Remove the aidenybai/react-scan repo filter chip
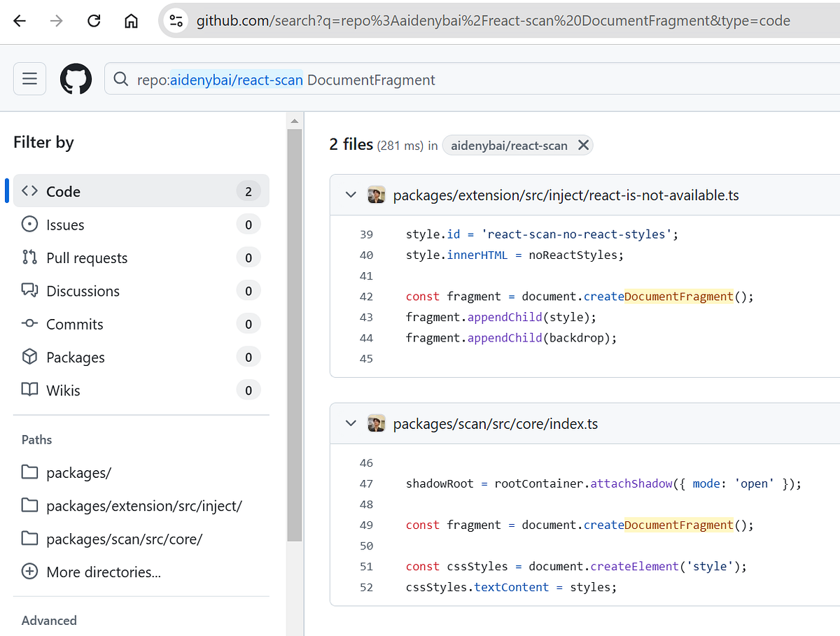This screenshot has height=636, width=840. 582,146
